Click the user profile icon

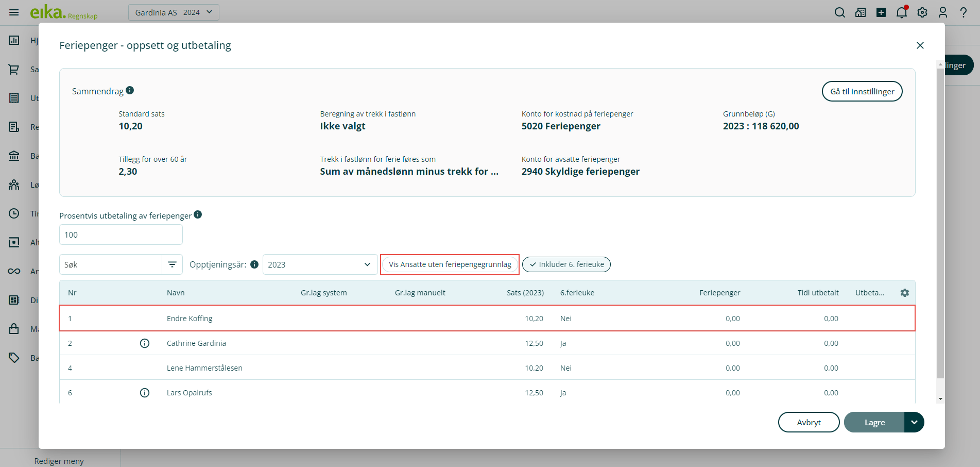pos(942,12)
